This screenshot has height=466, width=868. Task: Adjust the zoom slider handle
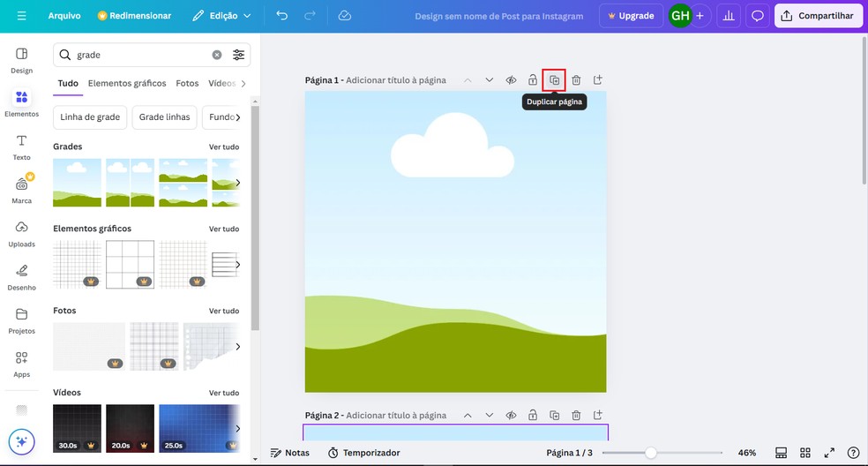[x=651, y=453]
